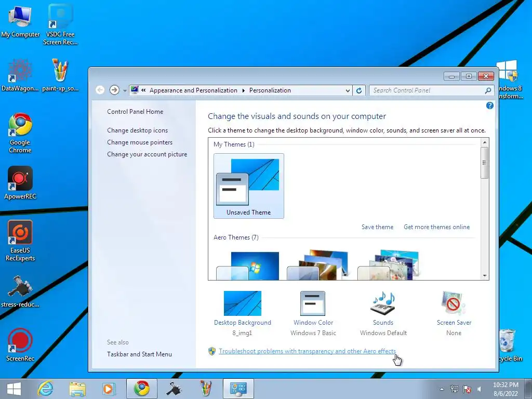Open paint app in taskbar
Screen dimensions: 532x399
click(206, 389)
